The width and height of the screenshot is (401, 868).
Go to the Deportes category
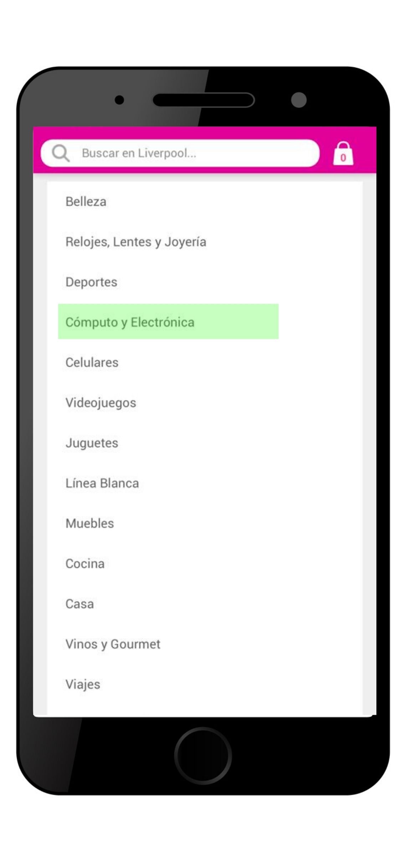pyautogui.click(x=91, y=282)
